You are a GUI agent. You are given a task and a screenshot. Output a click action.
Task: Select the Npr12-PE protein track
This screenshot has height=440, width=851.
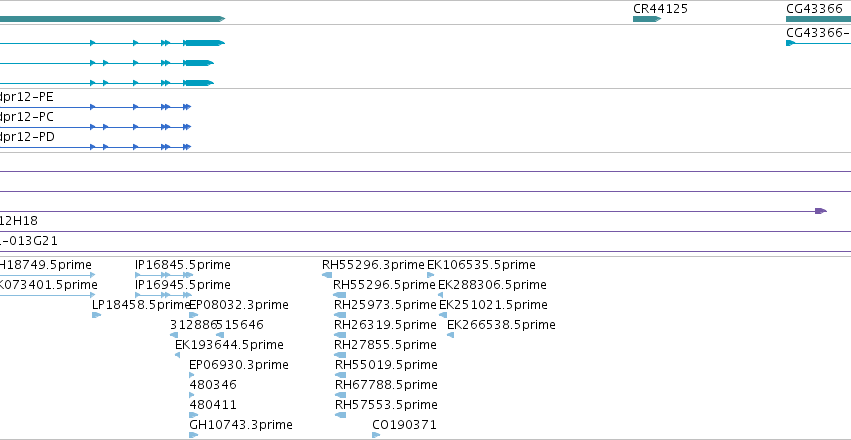coord(96,107)
